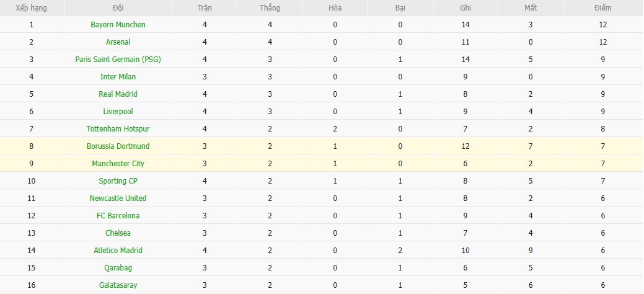The image size is (644, 294).
Task: Click the Đội column header
Action: pyautogui.click(x=118, y=8)
